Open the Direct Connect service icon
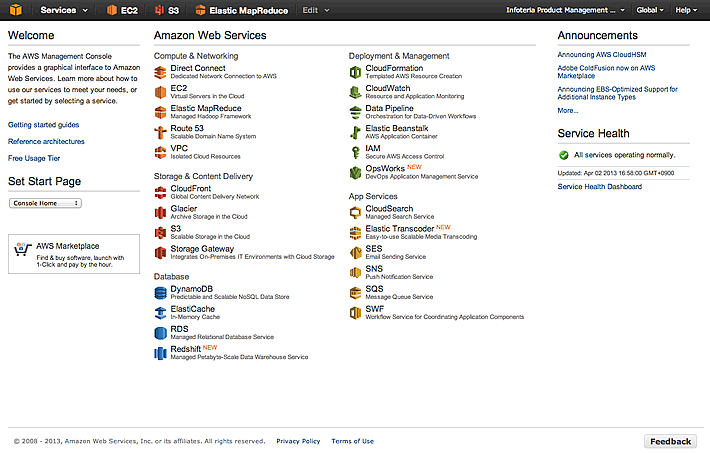Viewport: 710px width, 453px height. tap(160, 72)
